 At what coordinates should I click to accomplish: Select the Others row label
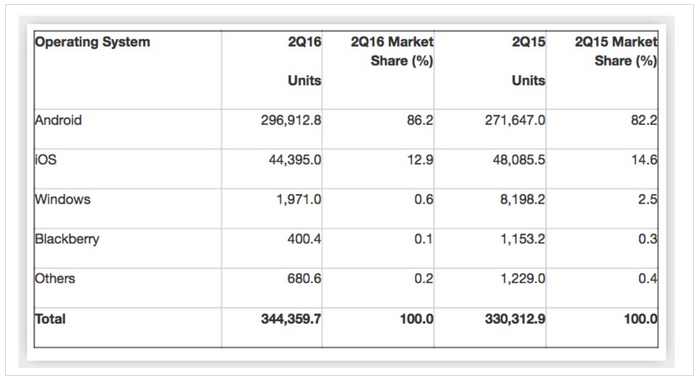click(55, 279)
